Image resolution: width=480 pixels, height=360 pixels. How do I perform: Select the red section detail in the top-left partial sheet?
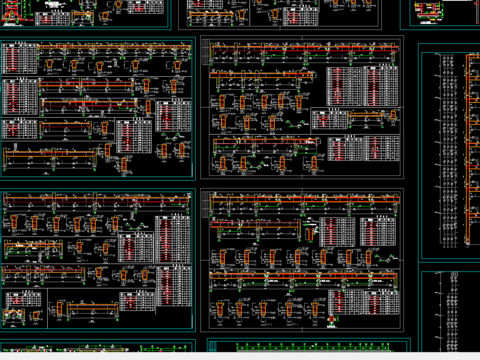[x=12, y=13]
